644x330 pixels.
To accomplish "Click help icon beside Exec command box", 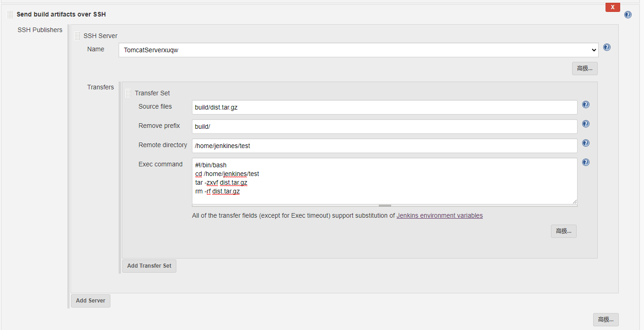I will tap(585, 162).
